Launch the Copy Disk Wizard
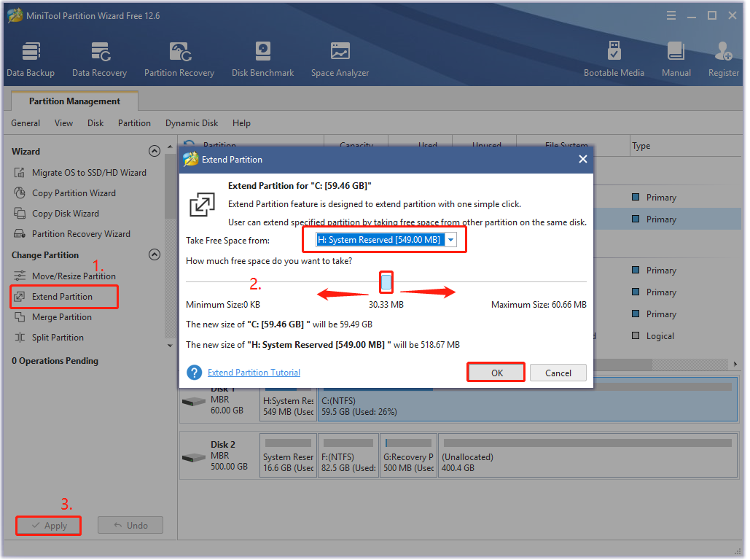The width and height of the screenshot is (750, 560). pyautogui.click(x=56, y=214)
